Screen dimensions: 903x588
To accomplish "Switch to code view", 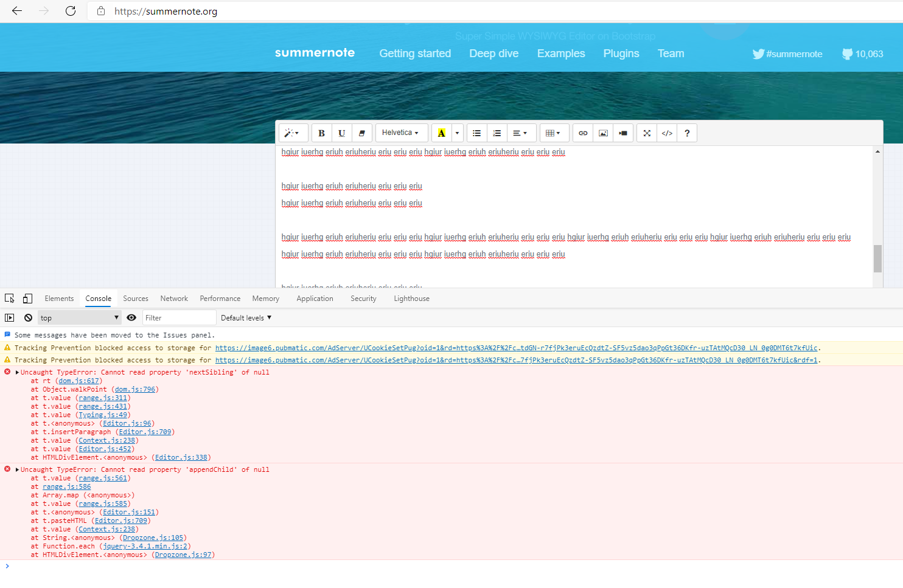I will (x=666, y=133).
